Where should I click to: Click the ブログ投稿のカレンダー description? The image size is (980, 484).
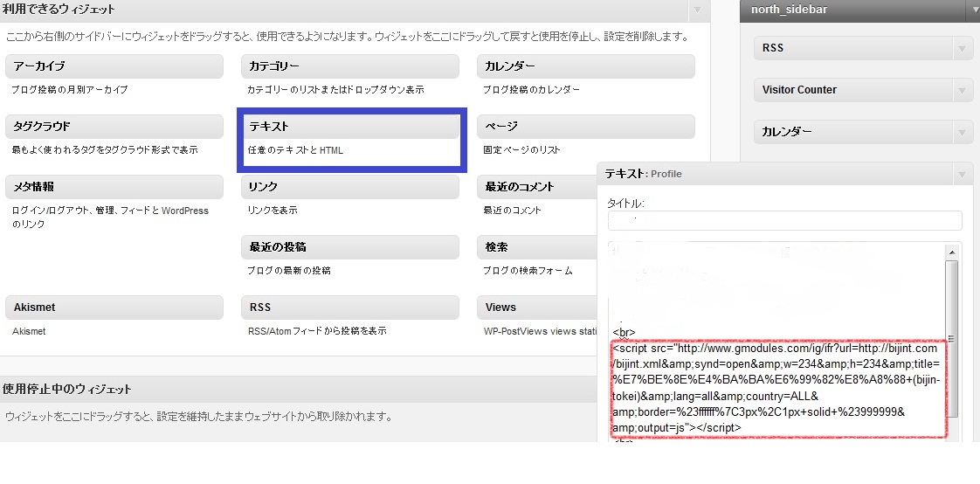(531, 90)
